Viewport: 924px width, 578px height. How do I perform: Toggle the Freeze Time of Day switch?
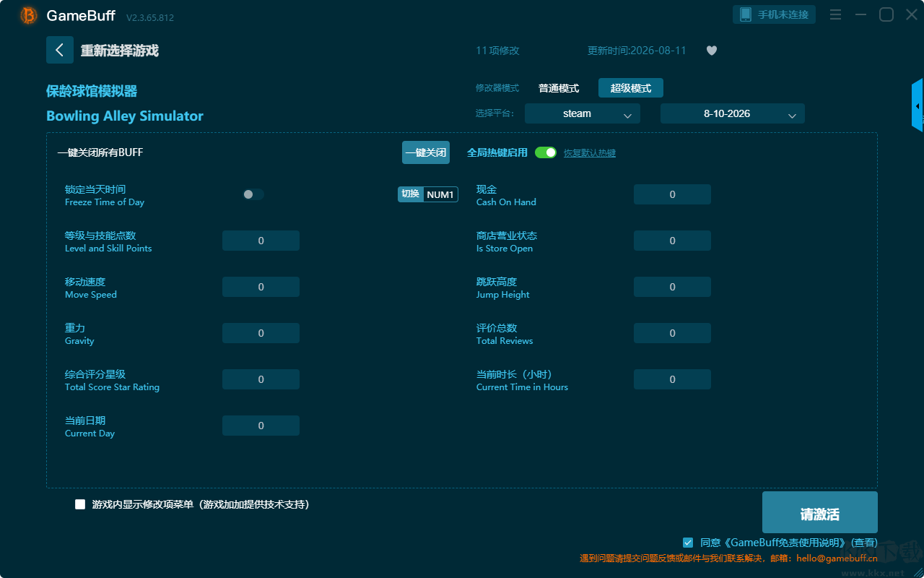click(253, 194)
